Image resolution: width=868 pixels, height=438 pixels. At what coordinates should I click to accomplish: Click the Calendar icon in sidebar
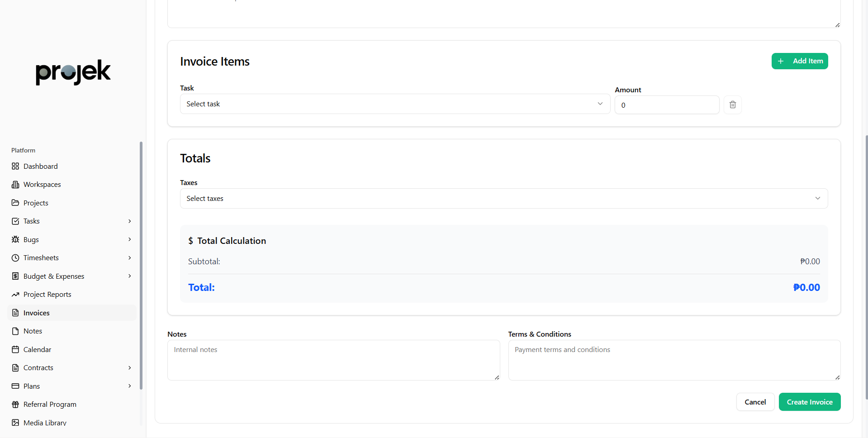[x=15, y=350]
